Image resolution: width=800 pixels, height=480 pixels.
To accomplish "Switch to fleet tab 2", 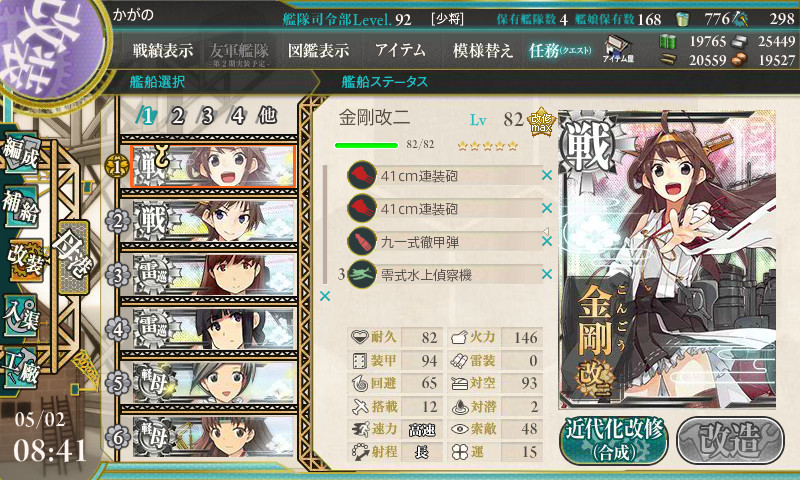I will pos(177,116).
